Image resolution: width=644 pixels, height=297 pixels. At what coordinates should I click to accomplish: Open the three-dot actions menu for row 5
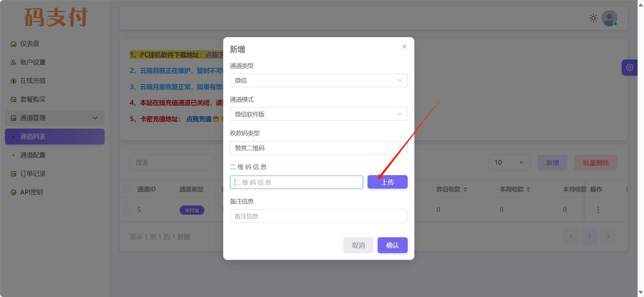598,210
